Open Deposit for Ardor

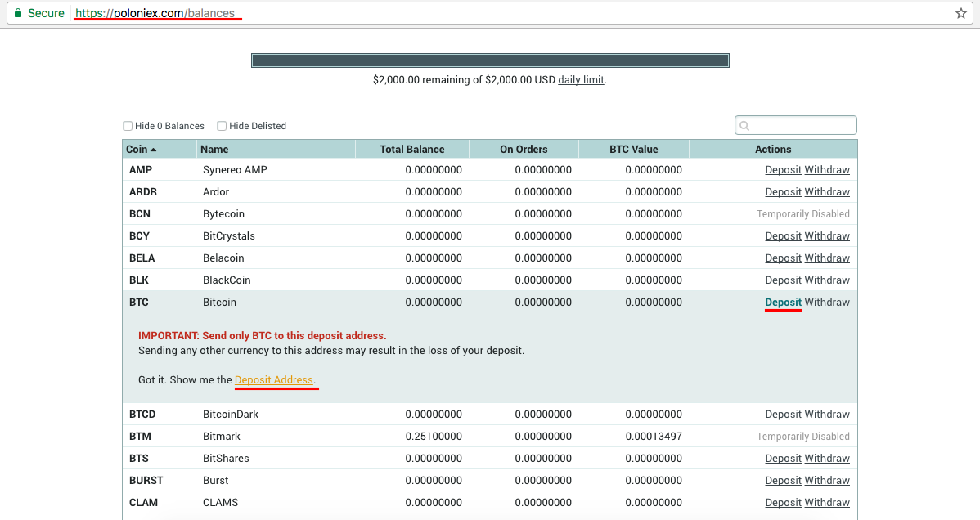[783, 192]
